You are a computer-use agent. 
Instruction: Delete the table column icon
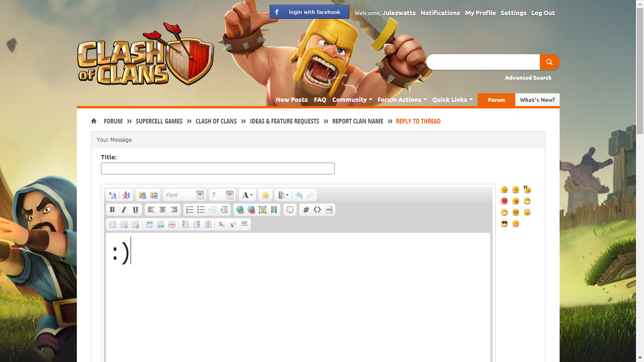(208, 224)
